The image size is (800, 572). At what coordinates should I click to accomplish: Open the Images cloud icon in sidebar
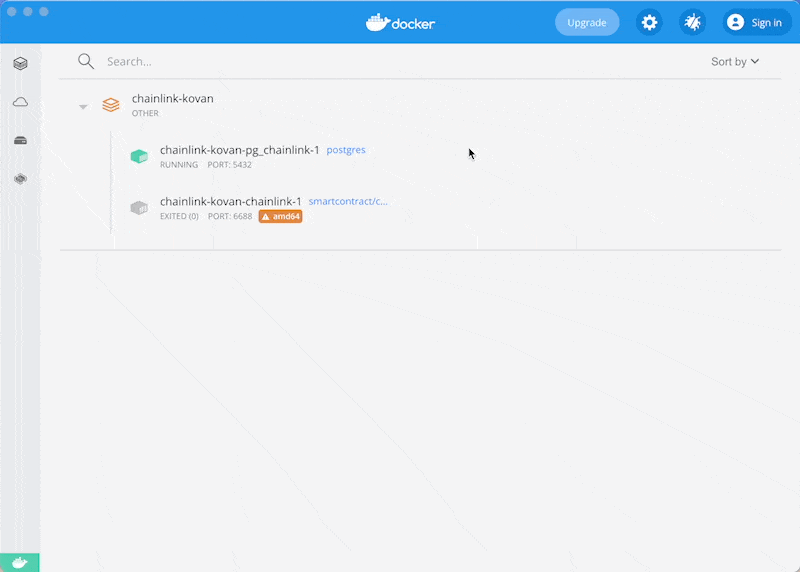(20, 102)
